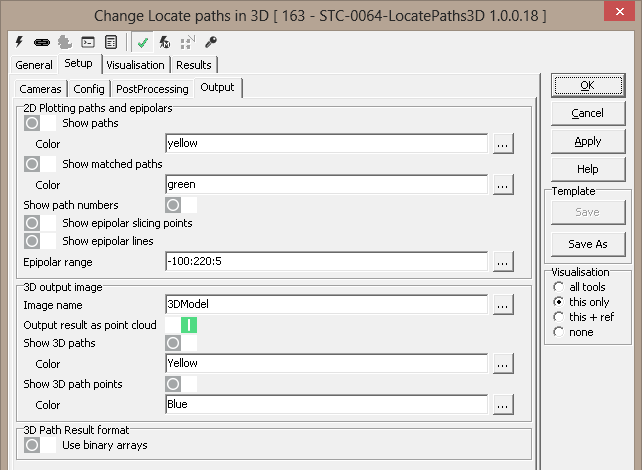The width and height of the screenshot is (642, 470).
Task: Click the Epipolar range input field
Action: point(326,262)
